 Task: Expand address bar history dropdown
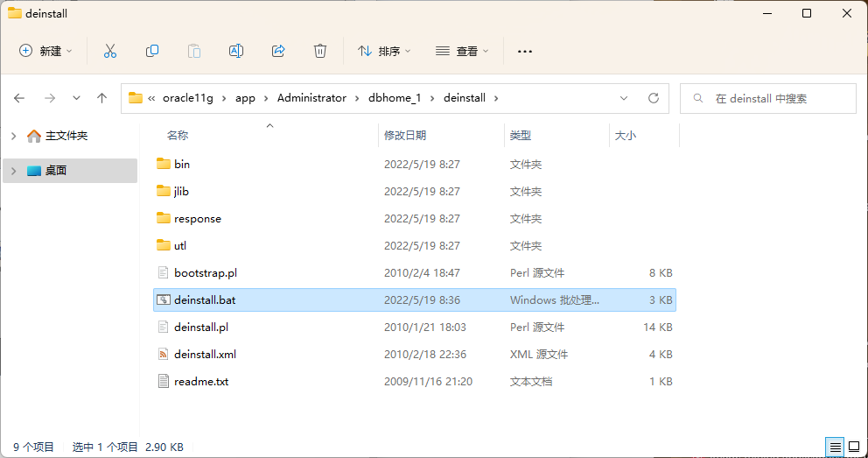[x=624, y=98]
